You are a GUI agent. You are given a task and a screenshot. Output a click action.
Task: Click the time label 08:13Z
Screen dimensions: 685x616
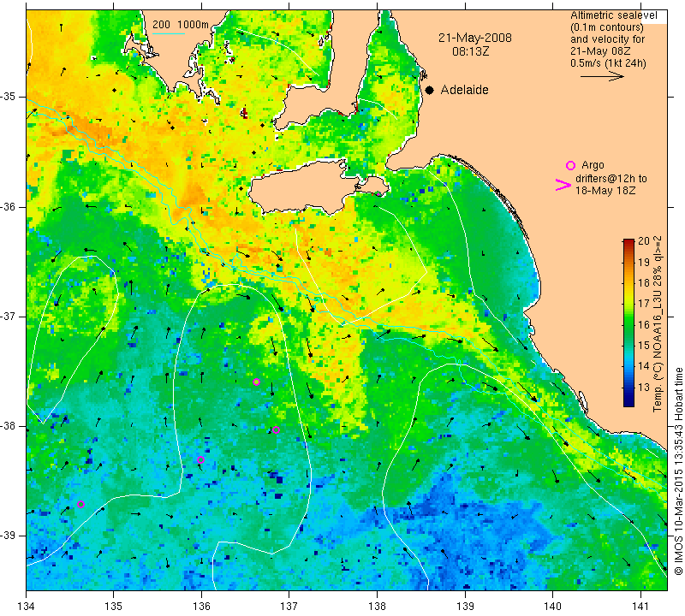tap(470, 51)
